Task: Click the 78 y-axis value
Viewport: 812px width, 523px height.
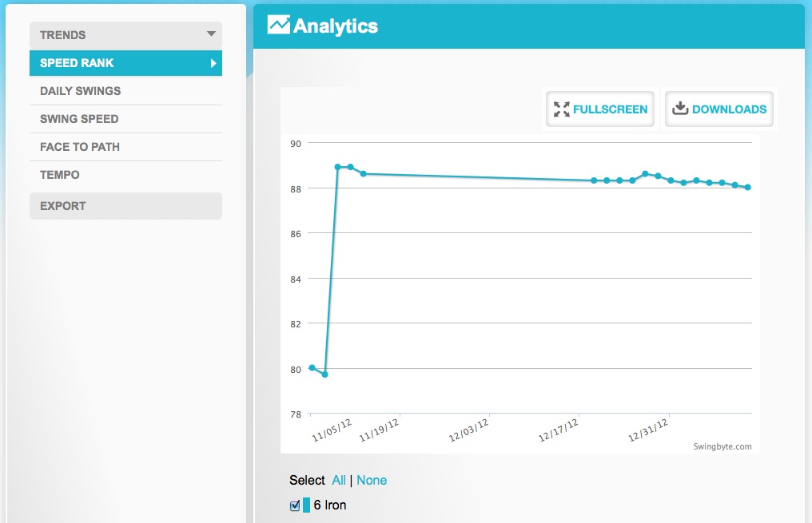Action: pos(296,414)
